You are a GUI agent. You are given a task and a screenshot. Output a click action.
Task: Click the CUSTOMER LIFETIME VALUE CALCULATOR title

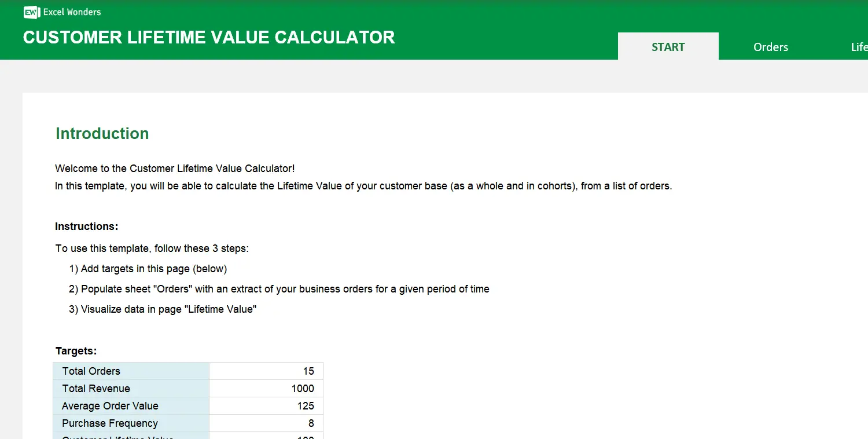pyautogui.click(x=209, y=37)
